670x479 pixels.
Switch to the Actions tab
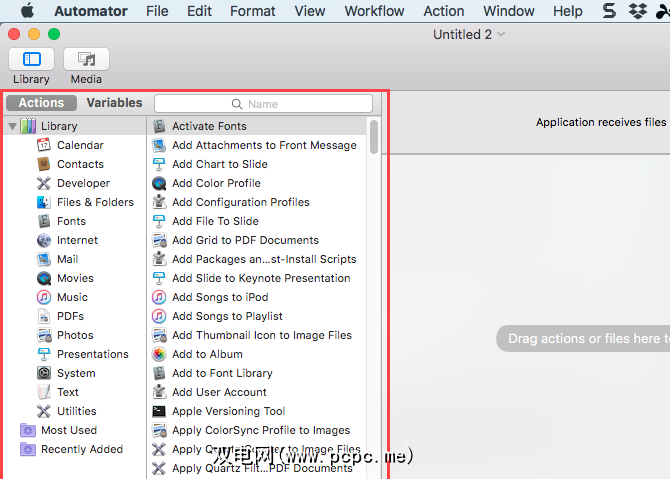click(41, 103)
